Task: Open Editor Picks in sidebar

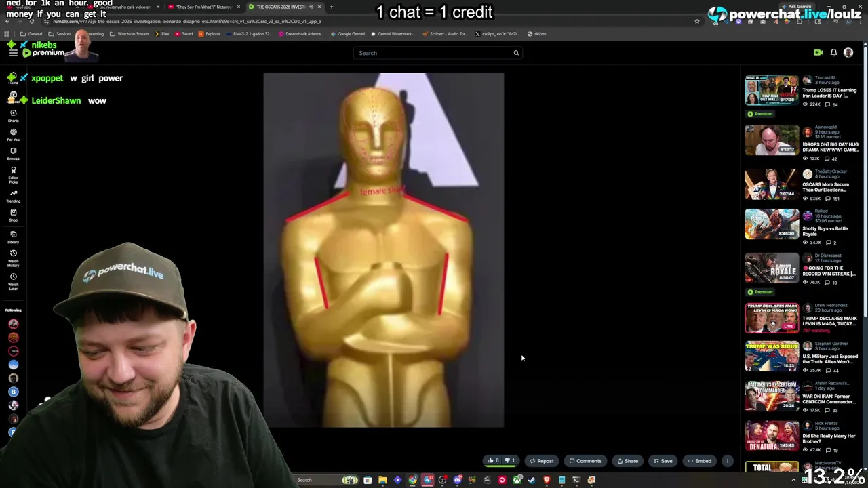Action: pos(13,175)
